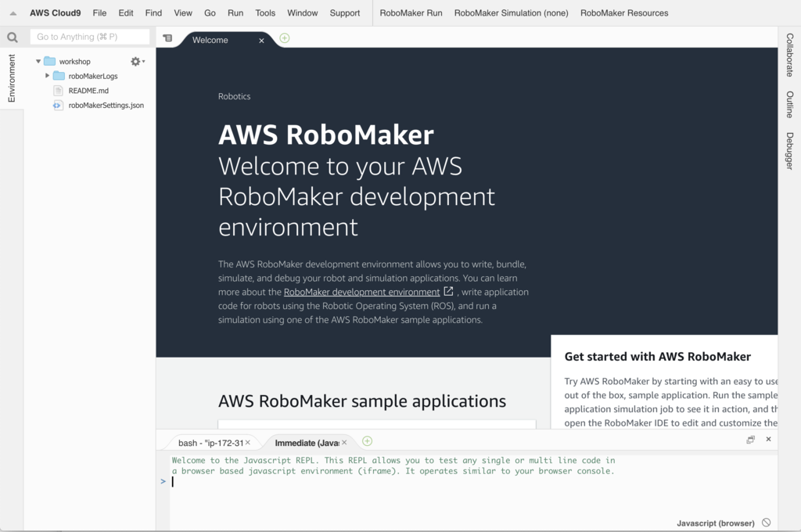Open the Edit menu
The width and height of the screenshot is (801, 532).
126,13
